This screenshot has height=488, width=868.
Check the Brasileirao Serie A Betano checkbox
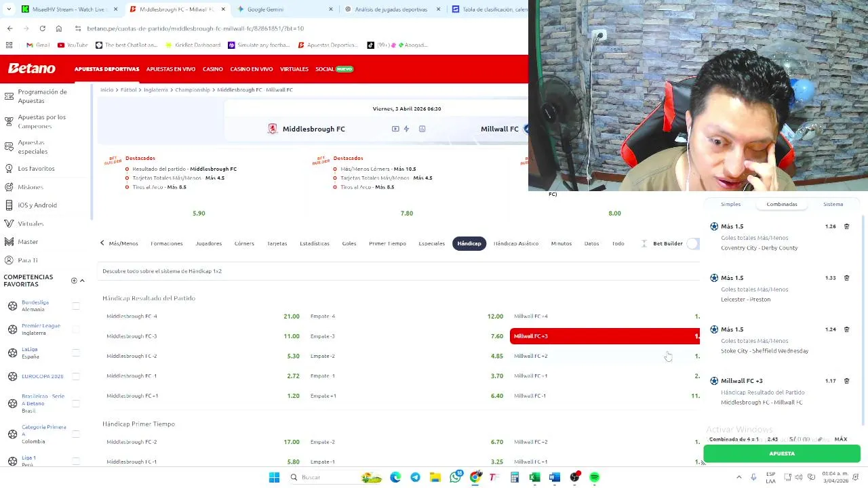(x=76, y=403)
